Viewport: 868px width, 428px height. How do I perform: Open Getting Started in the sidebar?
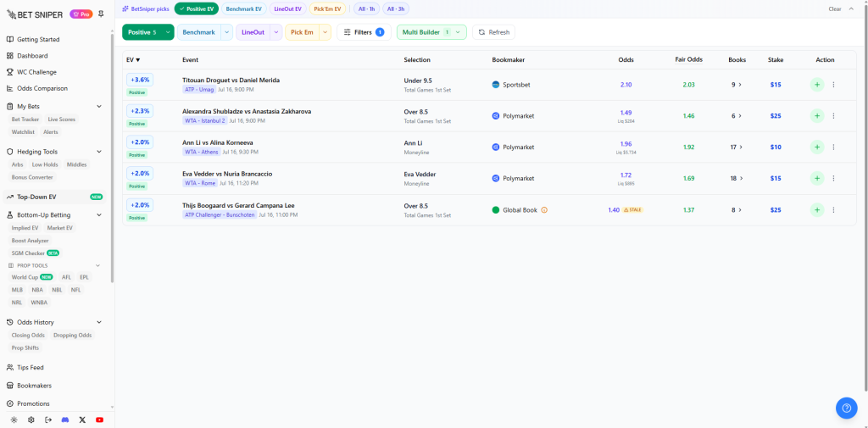click(38, 39)
